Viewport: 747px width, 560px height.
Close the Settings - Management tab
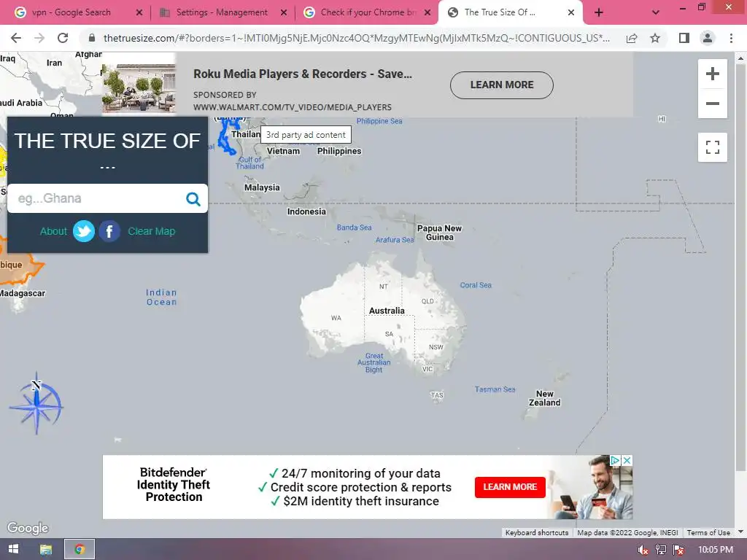[x=284, y=12]
